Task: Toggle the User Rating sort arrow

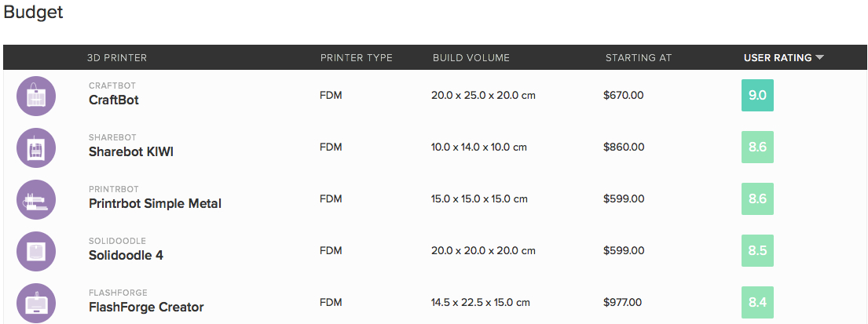Action: pos(820,57)
